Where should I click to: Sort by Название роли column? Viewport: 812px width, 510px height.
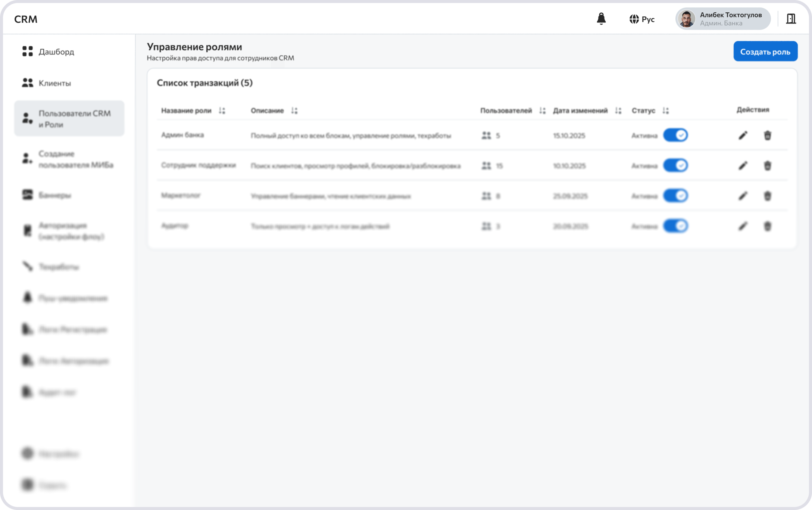(222, 111)
